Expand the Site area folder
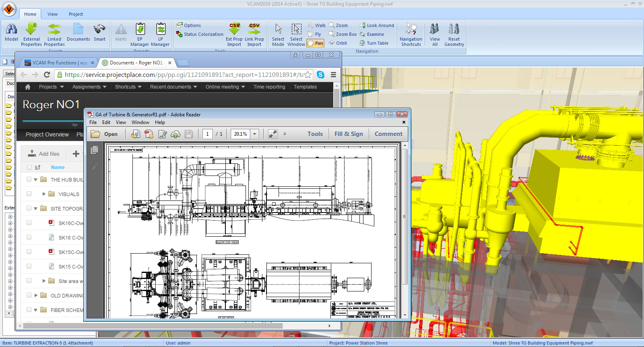This screenshot has height=347, width=644. click(x=44, y=281)
